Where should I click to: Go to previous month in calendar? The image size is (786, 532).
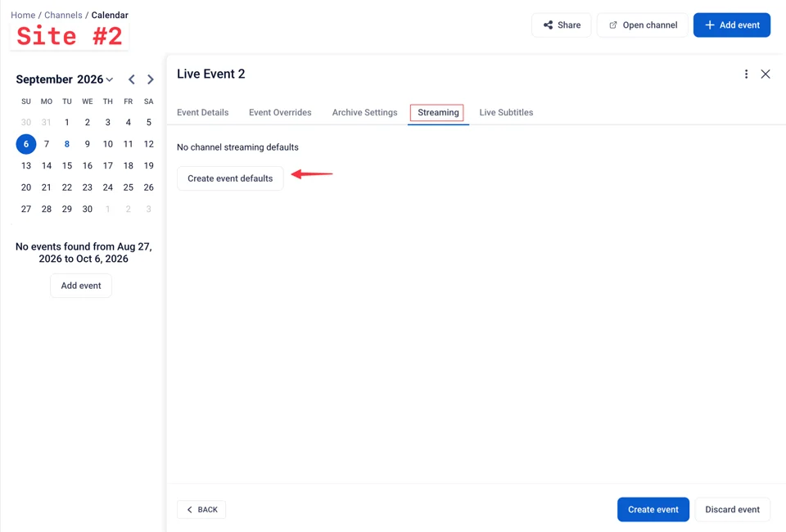coord(131,79)
